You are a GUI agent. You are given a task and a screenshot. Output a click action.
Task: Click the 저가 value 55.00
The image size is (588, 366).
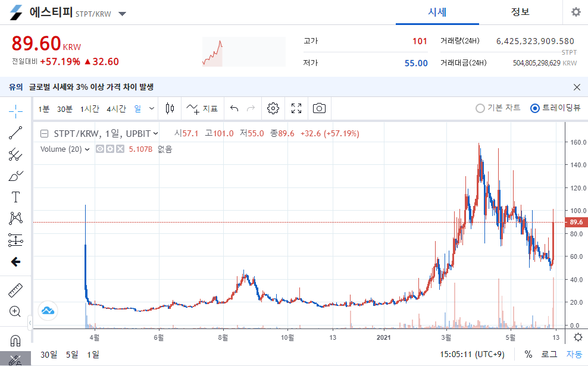pyautogui.click(x=416, y=63)
